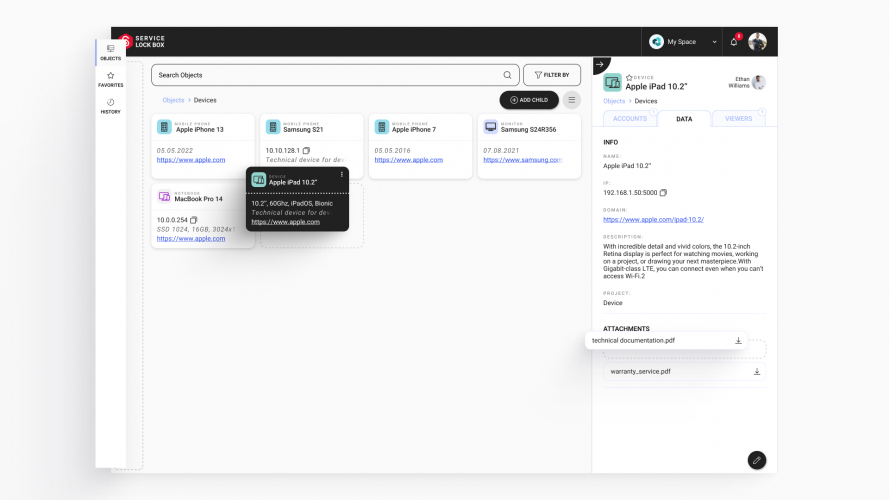This screenshot has width=889, height=500.
Task: Switch to the Viewers tab
Action: point(738,118)
